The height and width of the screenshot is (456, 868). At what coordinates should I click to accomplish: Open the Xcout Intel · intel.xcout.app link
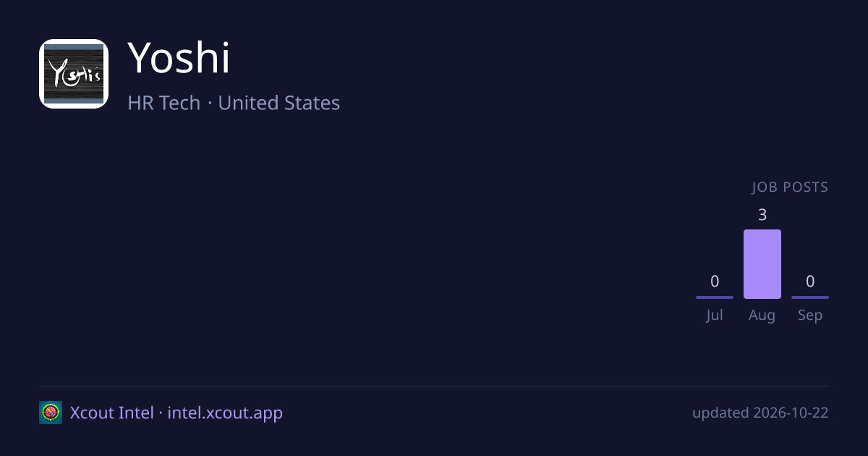click(176, 413)
